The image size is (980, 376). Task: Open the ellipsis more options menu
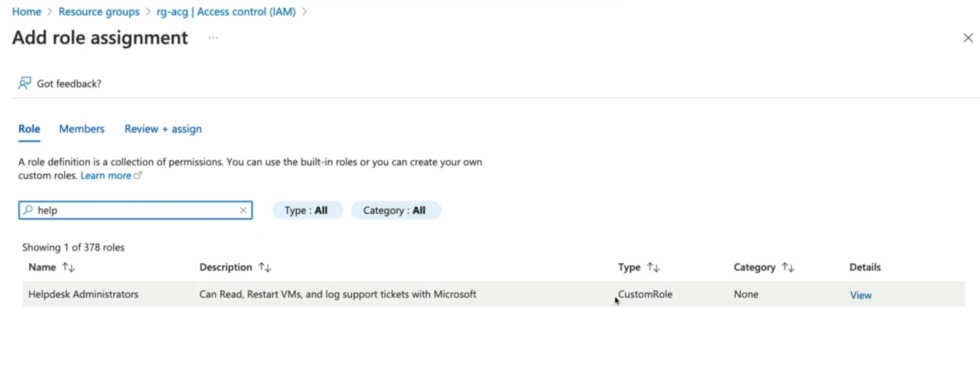tap(213, 38)
